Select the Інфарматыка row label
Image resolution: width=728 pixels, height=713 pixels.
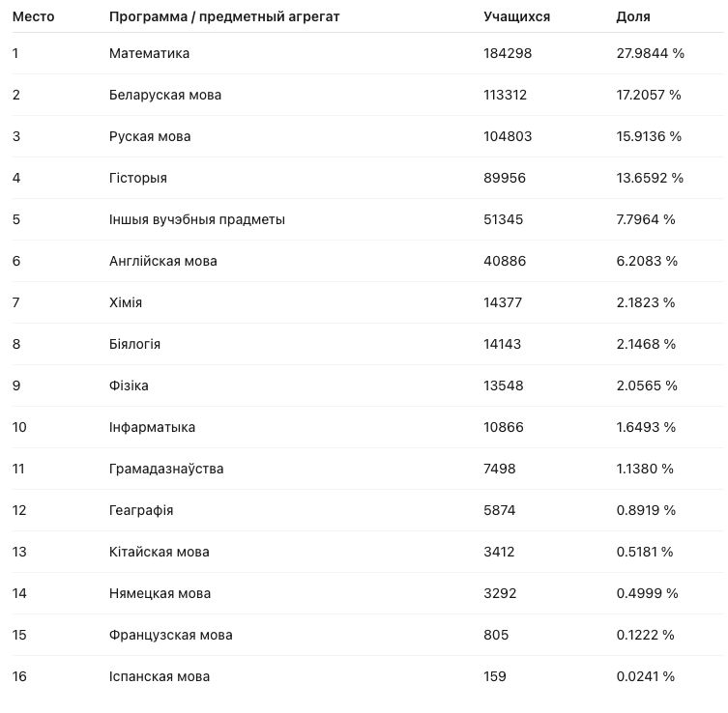(x=153, y=427)
